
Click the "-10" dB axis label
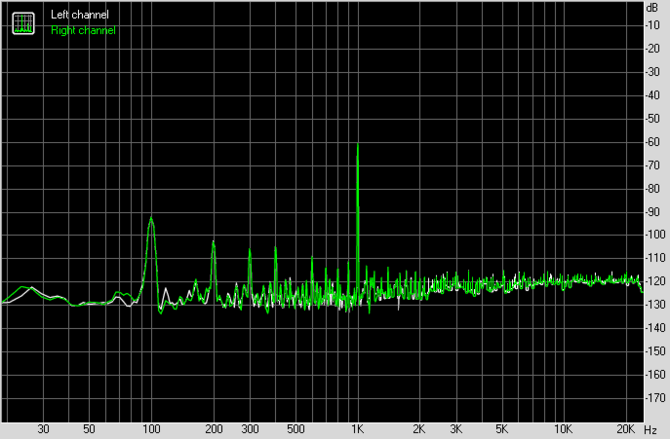[x=654, y=25]
